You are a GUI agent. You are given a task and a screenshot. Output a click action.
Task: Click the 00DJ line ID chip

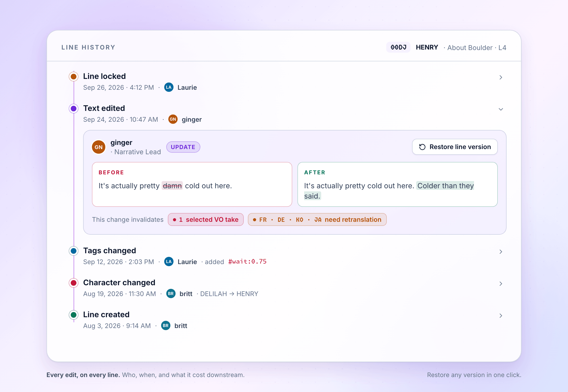coord(398,47)
